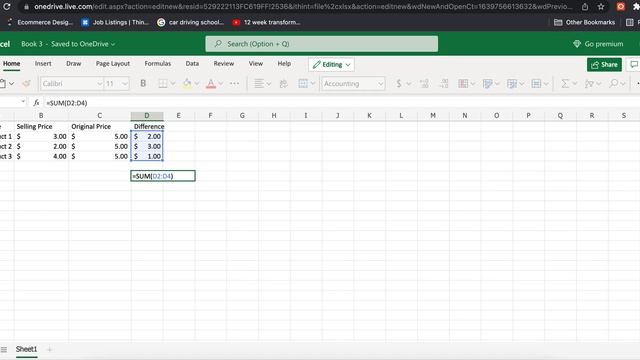Click the cell containing =SUM(D2:D4)
The width and height of the screenshot is (640, 360).
[163, 176]
